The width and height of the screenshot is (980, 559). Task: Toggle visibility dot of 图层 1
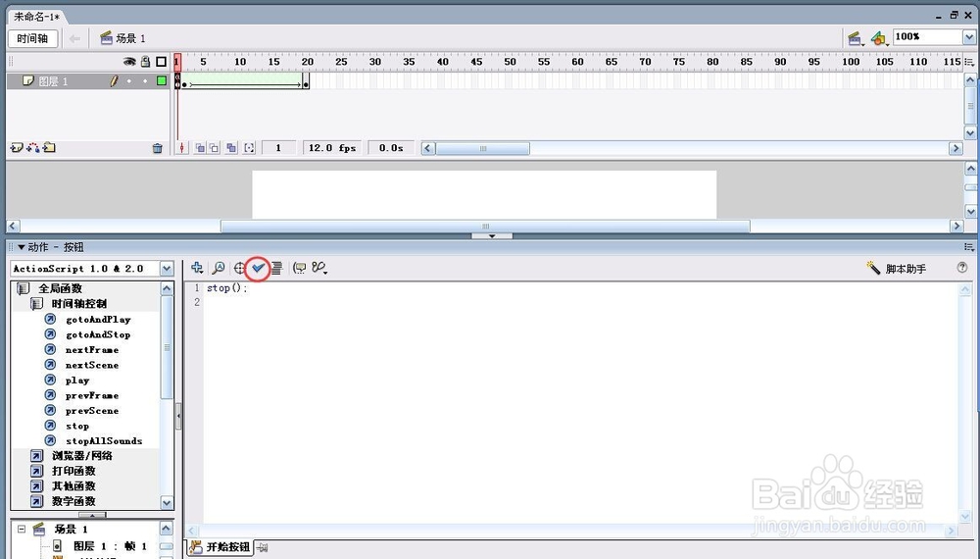[x=129, y=80]
